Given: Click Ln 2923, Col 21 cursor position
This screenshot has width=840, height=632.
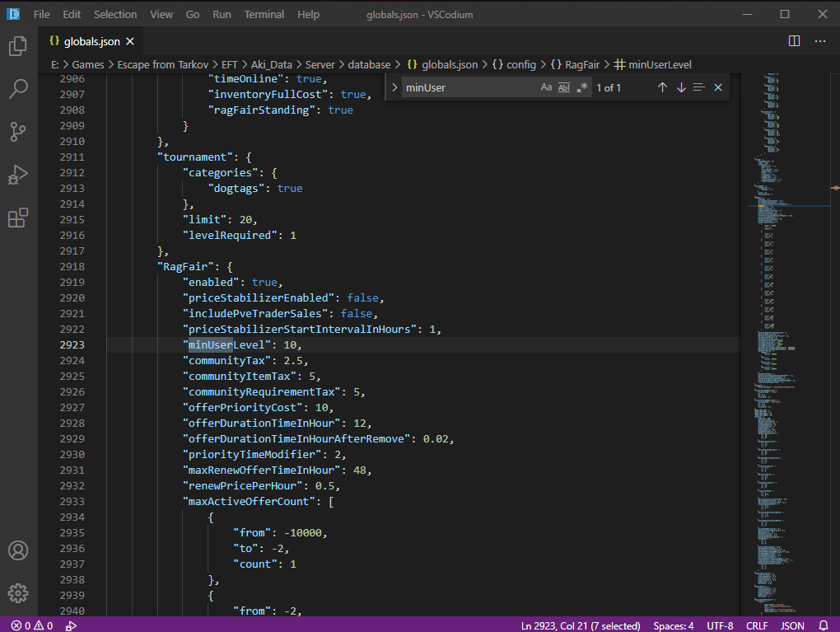Looking at the screenshot, I should (x=581, y=625).
